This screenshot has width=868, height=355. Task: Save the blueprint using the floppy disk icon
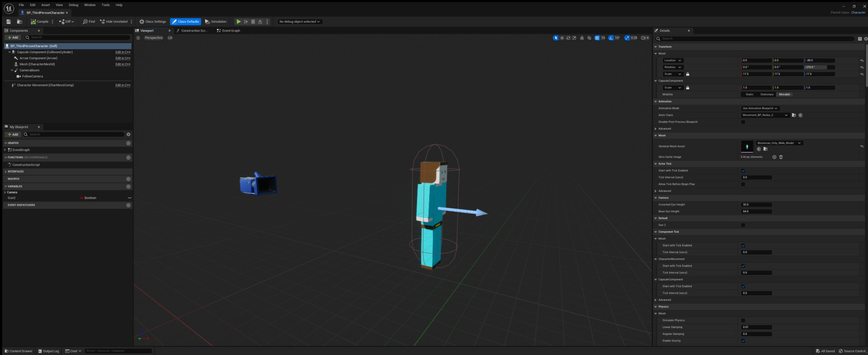[8, 22]
